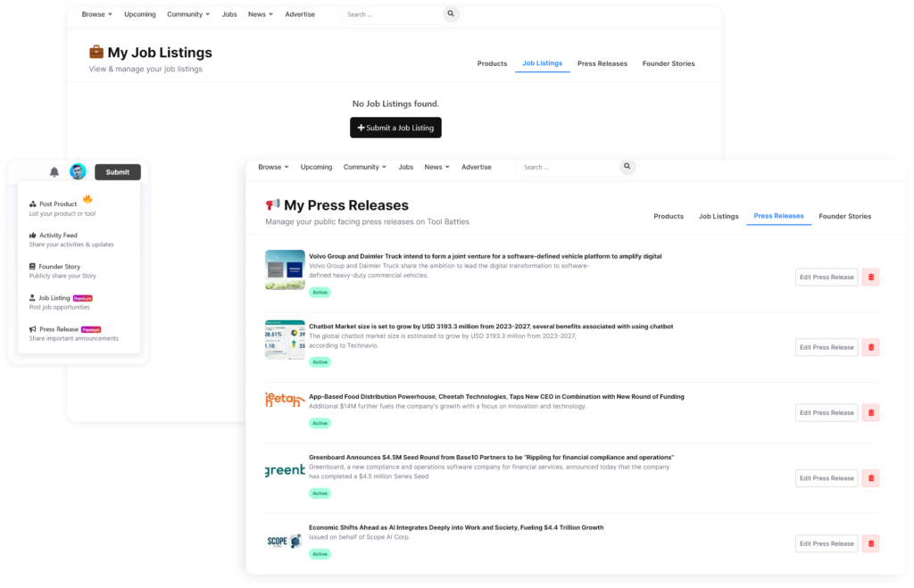Viewport: 914px width, 588px height.
Task: Choose Founder Story from Submit menu
Action: point(63,271)
